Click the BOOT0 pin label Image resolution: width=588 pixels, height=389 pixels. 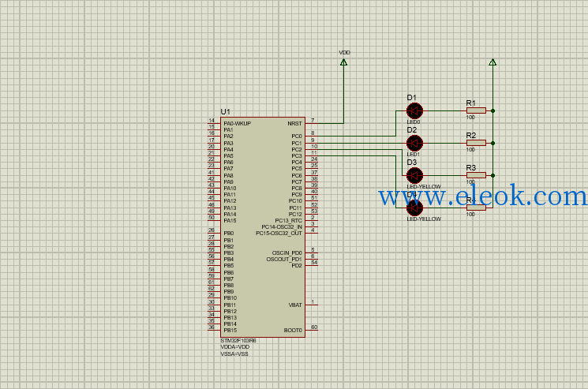(293, 330)
